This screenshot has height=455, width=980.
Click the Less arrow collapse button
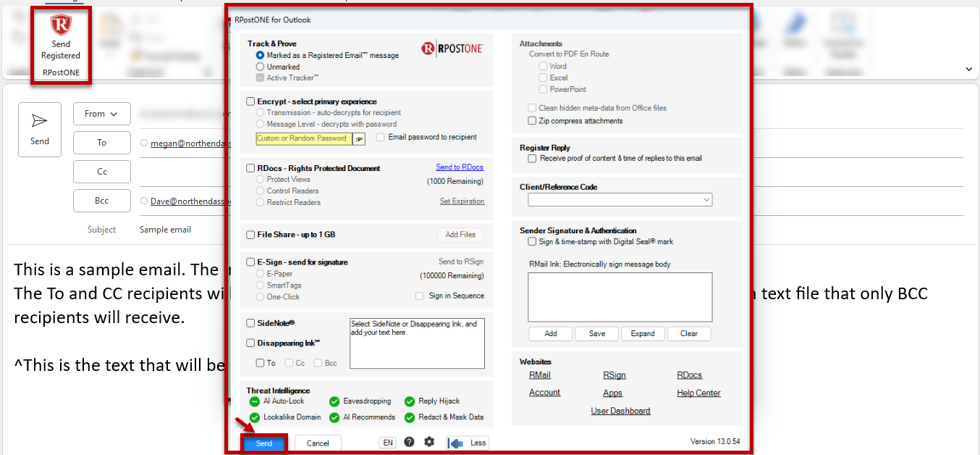(x=468, y=443)
